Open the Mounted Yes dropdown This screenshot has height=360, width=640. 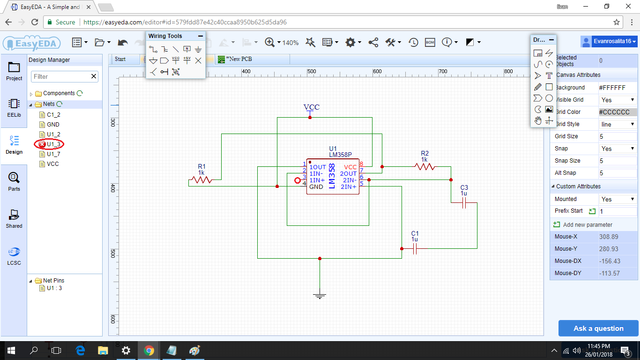coord(617,199)
